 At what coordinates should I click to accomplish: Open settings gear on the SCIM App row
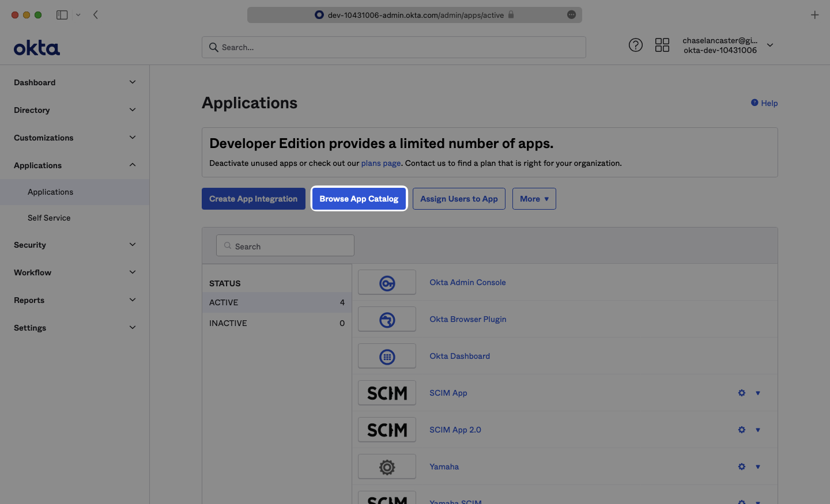click(x=741, y=393)
